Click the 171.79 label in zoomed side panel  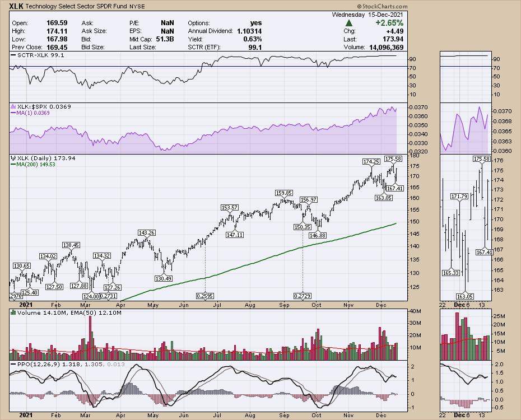tap(459, 197)
